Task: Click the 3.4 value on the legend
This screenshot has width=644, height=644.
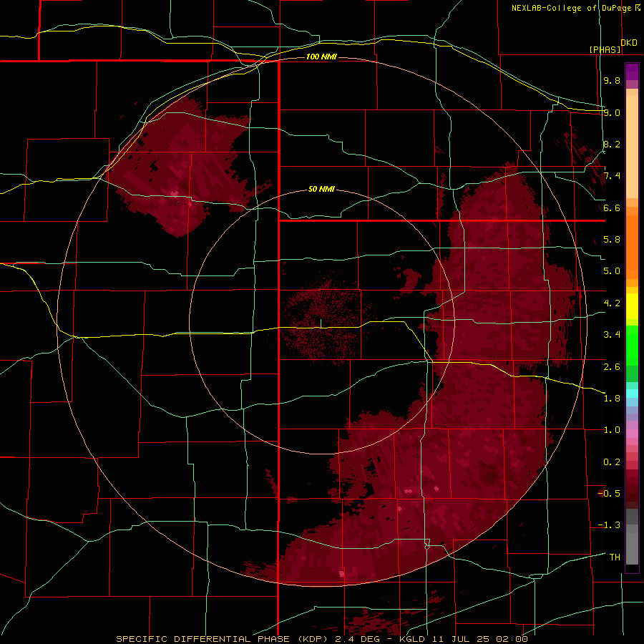Action: pos(612,335)
